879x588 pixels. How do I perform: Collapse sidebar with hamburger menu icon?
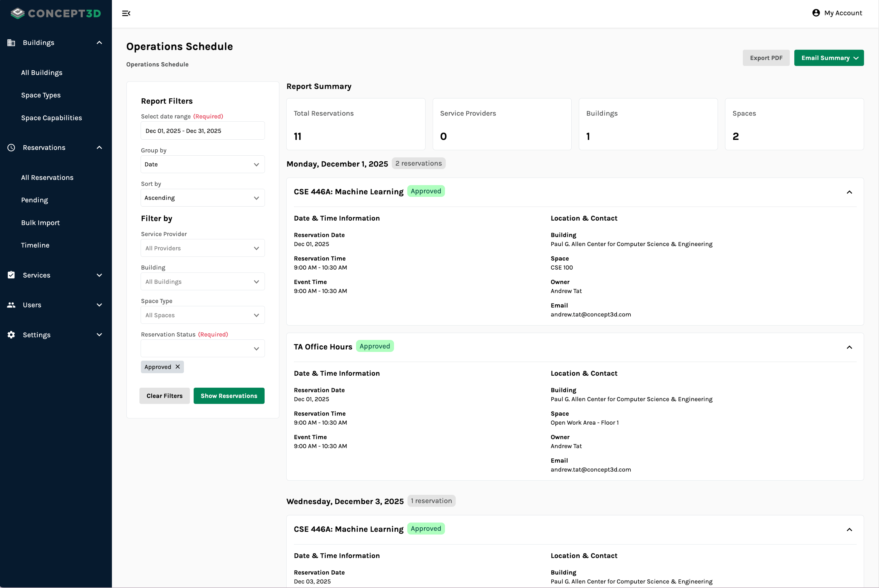(126, 13)
